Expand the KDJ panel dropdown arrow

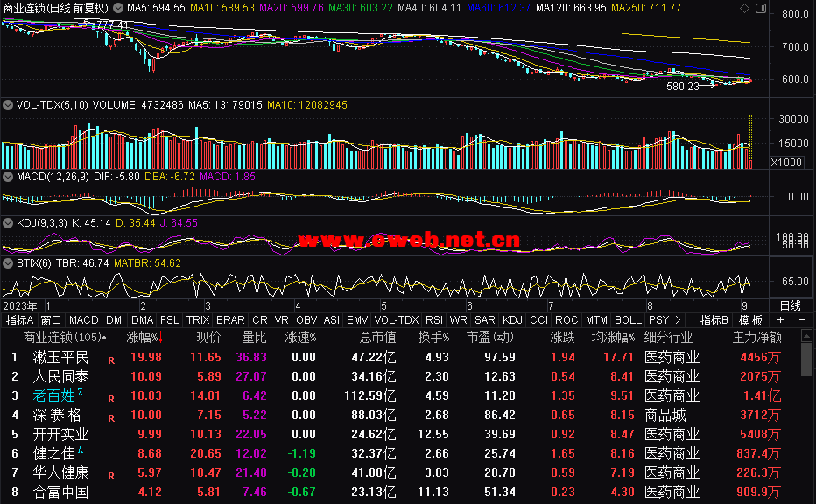point(8,222)
